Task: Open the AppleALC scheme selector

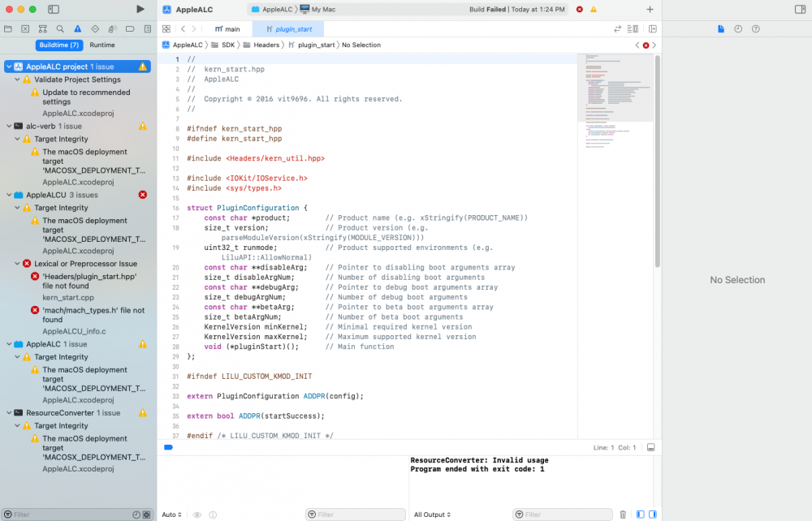Action: [272, 9]
